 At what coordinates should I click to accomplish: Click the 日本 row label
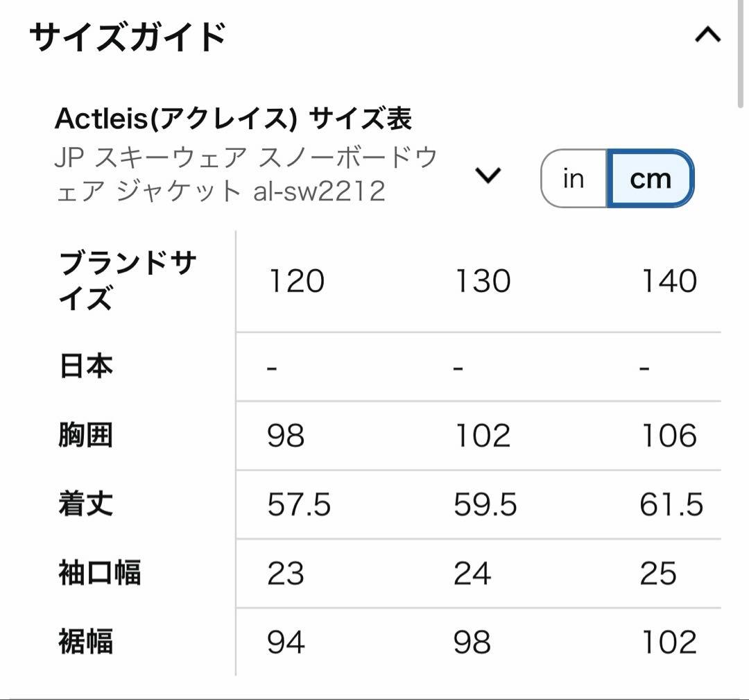[83, 366]
